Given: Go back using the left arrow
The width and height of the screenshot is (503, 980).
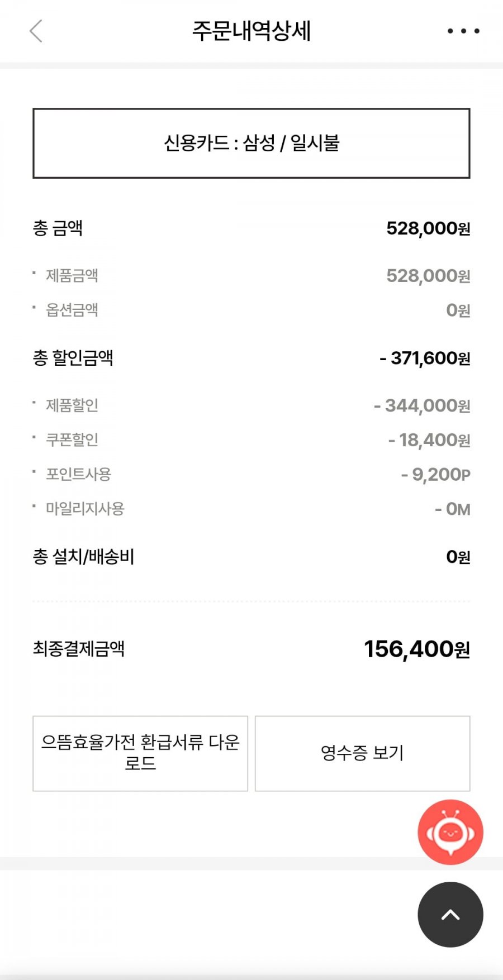Looking at the screenshot, I should (x=36, y=31).
